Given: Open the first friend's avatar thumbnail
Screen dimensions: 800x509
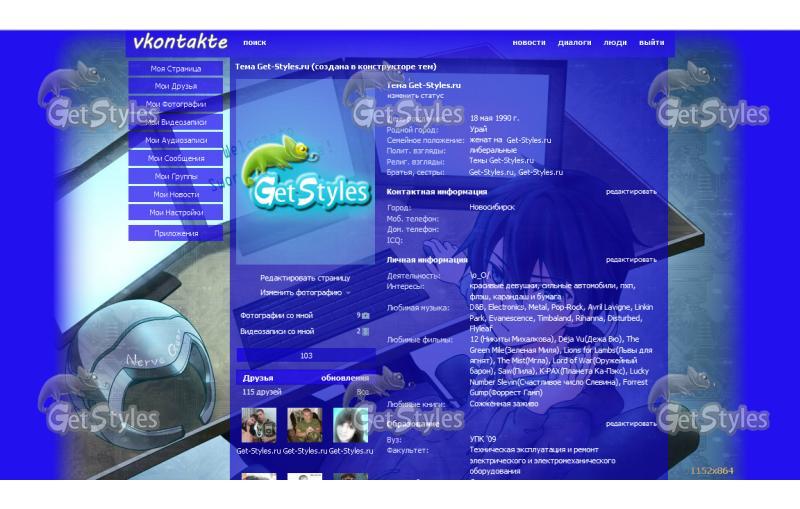Looking at the screenshot, I should [x=259, y=425].
